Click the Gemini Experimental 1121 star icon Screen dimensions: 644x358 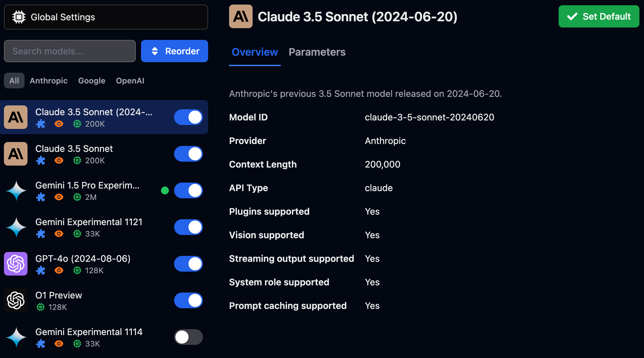pos(16,227)
